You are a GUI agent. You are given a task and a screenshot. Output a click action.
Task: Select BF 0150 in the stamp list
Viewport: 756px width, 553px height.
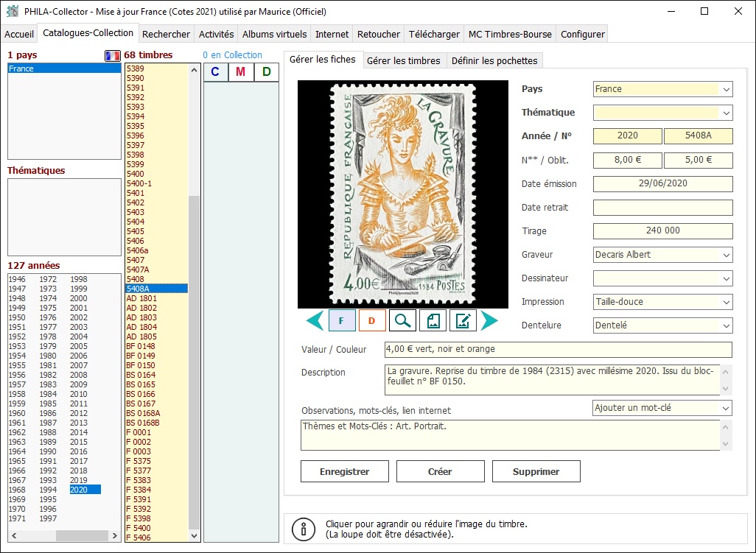tap(156, 365)
